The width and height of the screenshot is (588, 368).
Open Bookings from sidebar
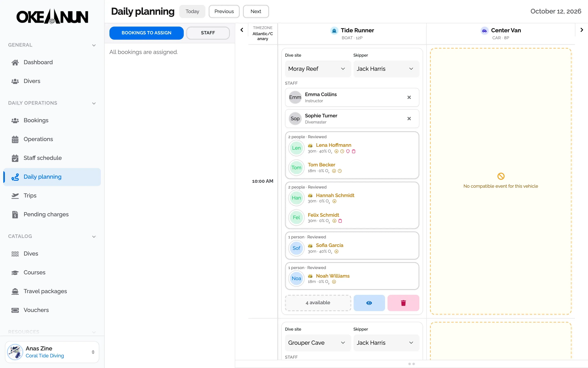tap(52, 120)
